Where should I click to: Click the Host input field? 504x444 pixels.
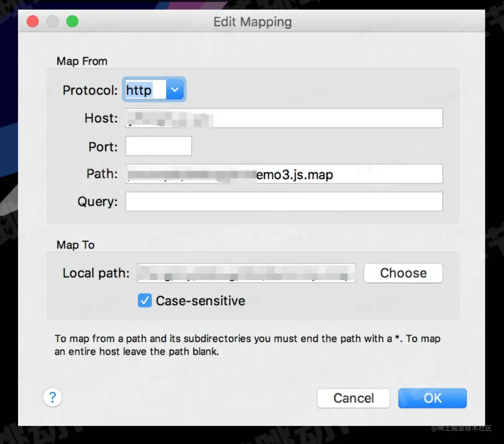coord(284,118)
